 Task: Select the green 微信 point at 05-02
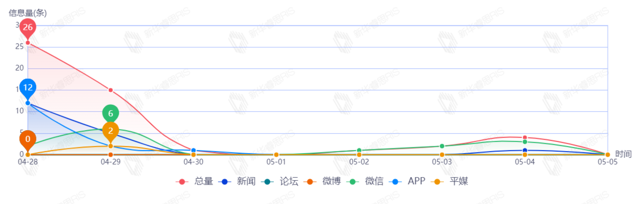click(x=359, y=150)
